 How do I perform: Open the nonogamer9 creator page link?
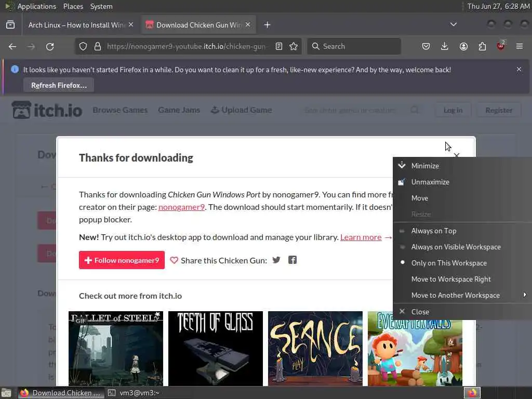181,207
